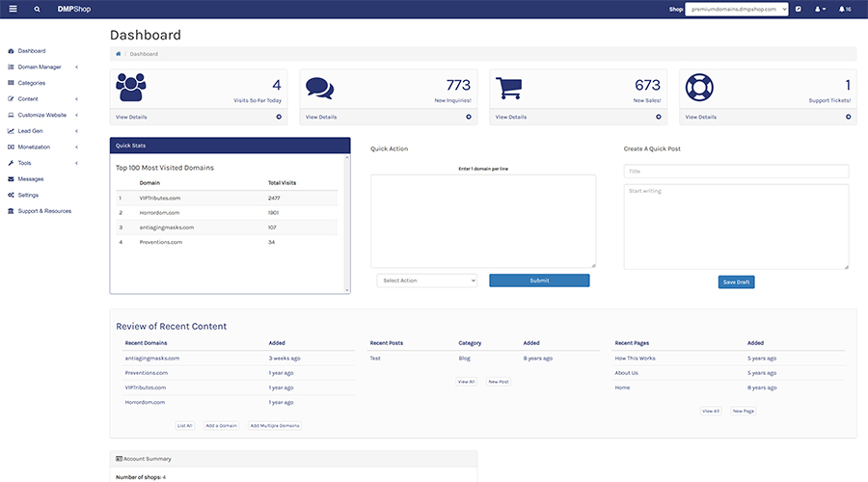Expand the Monetization sidebar section

click(x=34, y=147)
